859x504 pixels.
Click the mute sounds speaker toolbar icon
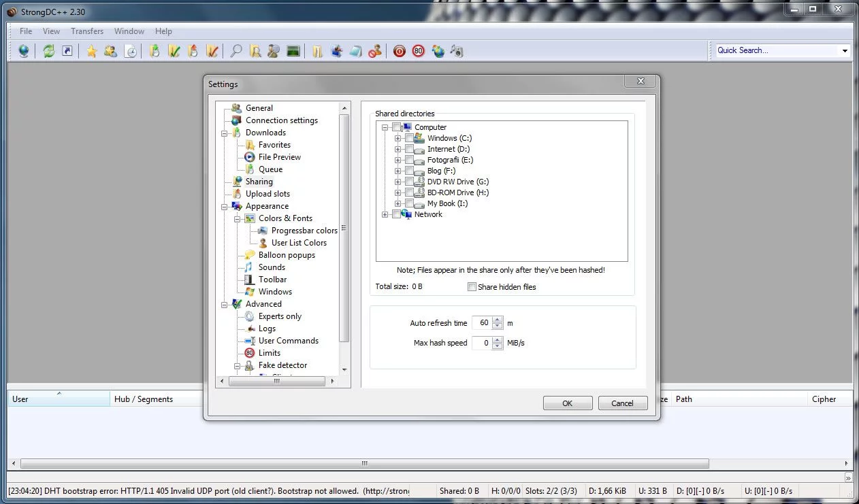[x=457, y=51]
